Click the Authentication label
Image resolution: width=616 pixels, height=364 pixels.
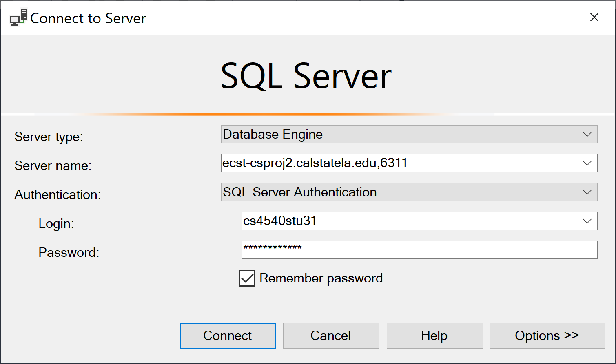coord(58,194)
